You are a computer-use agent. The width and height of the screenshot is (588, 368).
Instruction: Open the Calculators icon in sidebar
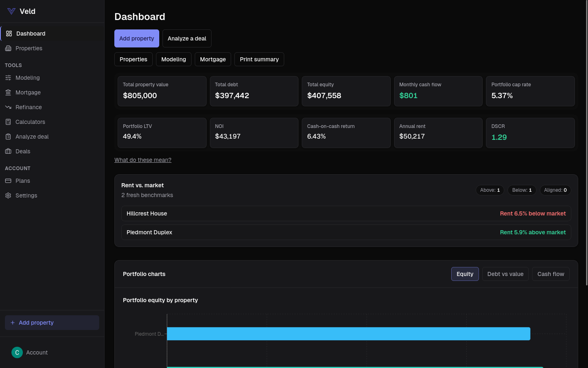click(x=8, y=122)
